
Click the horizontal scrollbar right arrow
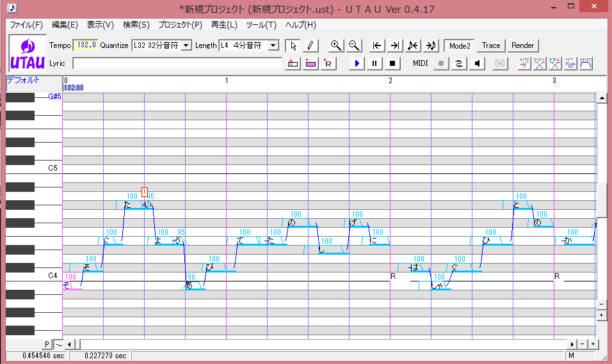coord(572,345)
